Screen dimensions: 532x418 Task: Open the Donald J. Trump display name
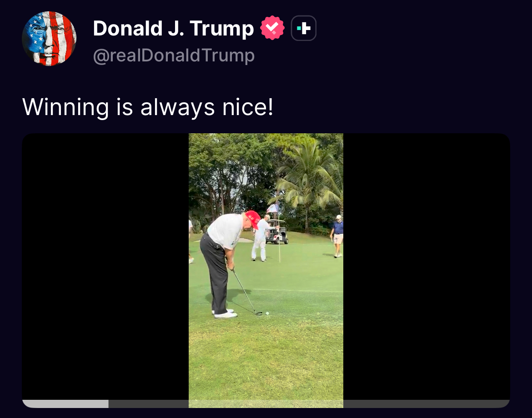(x=173, y=28)
